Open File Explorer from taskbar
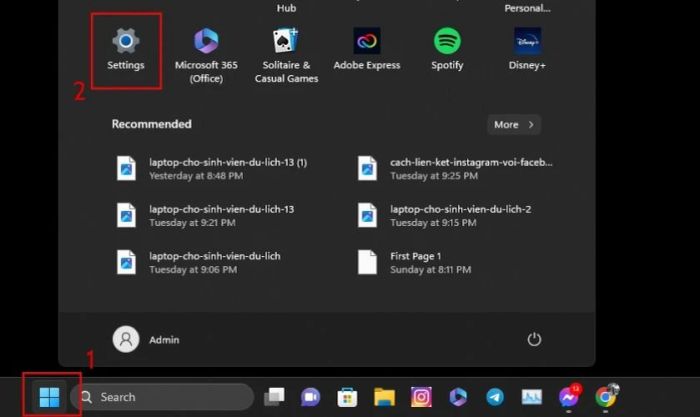 pos(384,397)
